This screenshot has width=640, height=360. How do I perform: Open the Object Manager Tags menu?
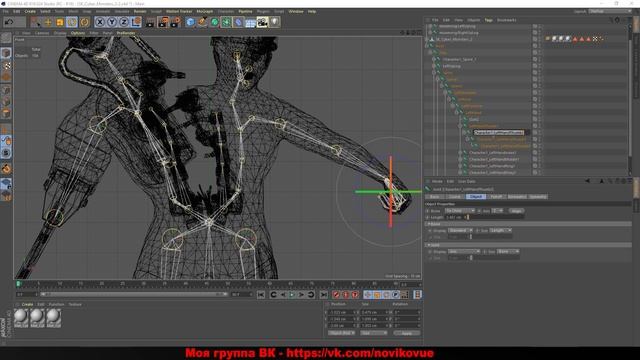point(489,20)
